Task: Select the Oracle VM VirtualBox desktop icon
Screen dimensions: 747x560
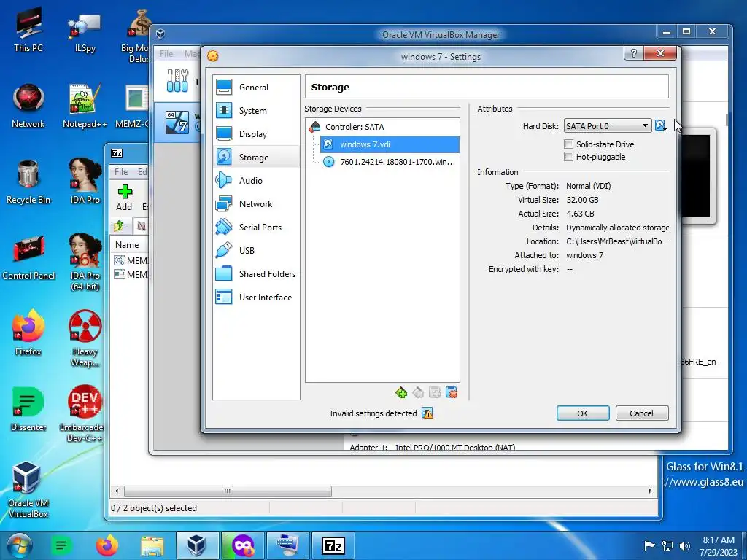Action: tap(28, 489)
